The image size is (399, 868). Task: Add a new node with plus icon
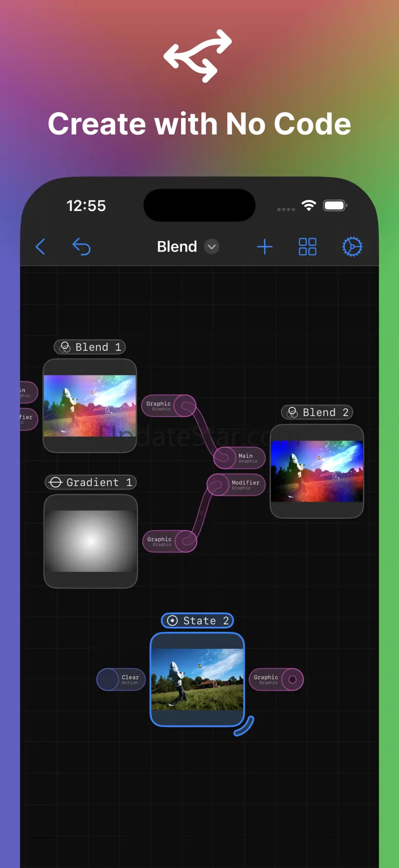[x=264, y=247]
